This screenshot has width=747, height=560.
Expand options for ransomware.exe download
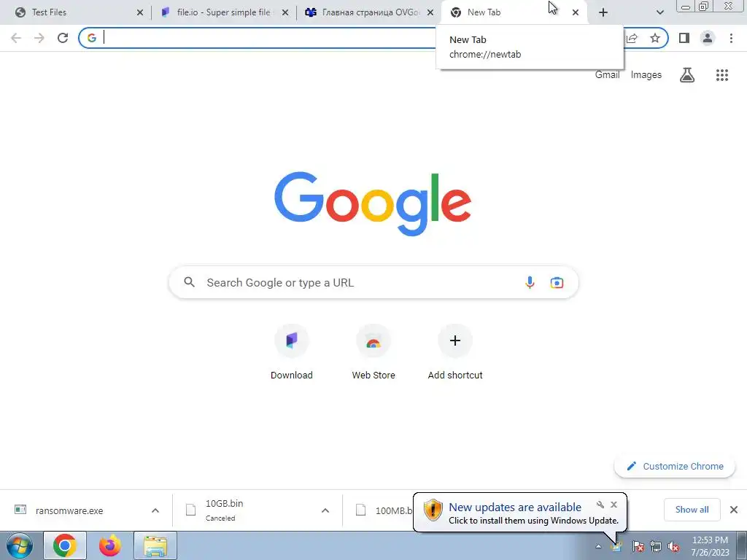[155, 510]
